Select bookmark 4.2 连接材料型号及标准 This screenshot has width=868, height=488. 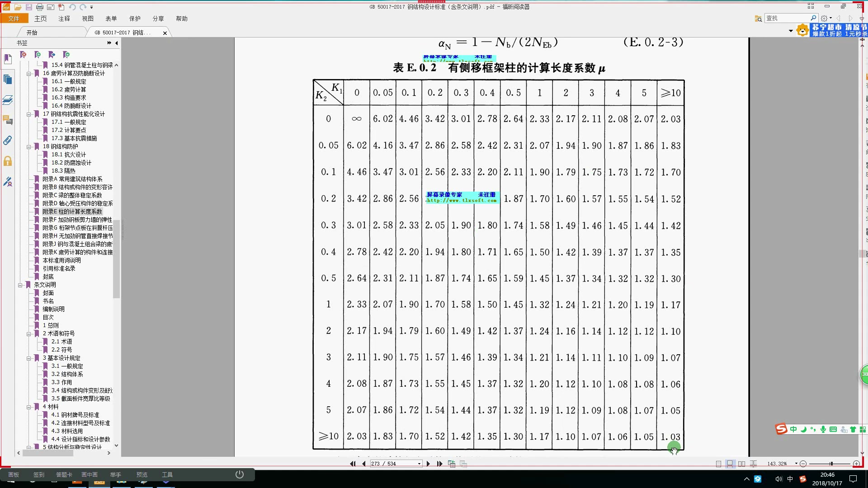[80, 423]
